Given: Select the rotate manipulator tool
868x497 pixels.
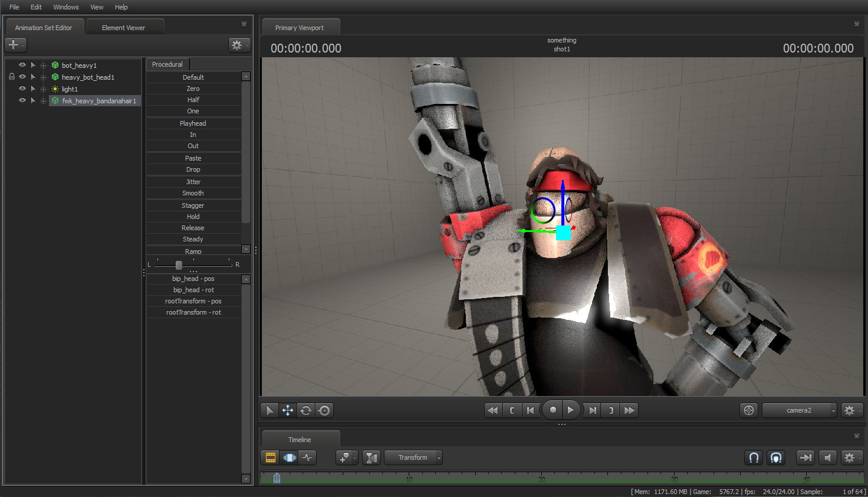Looking at the screenshot, I should (306, 410).
